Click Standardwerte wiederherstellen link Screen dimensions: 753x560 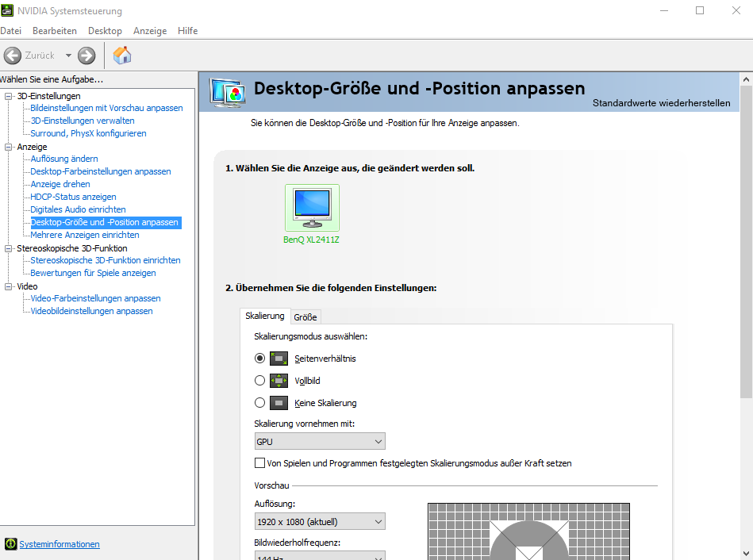pos(661,103)
